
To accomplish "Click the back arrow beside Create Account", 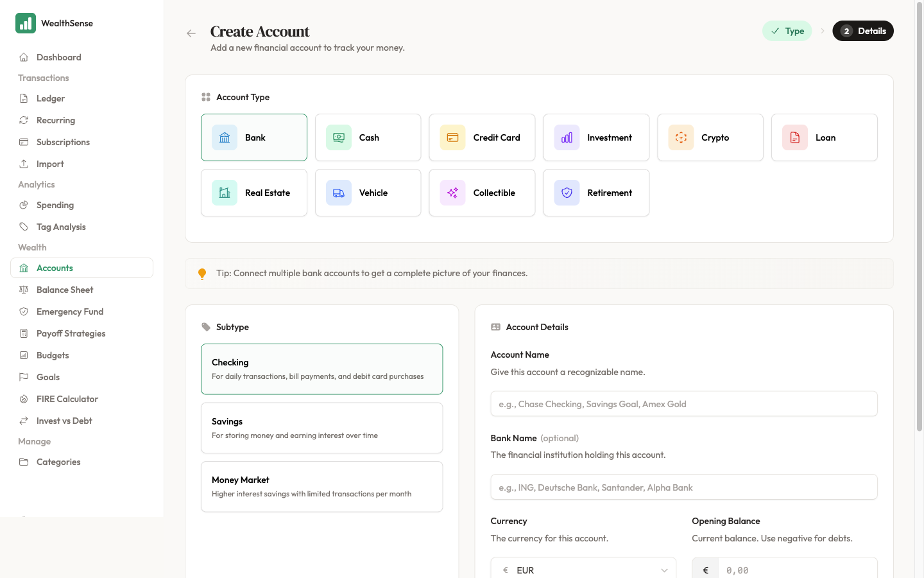I will click(x=191, y=33).
